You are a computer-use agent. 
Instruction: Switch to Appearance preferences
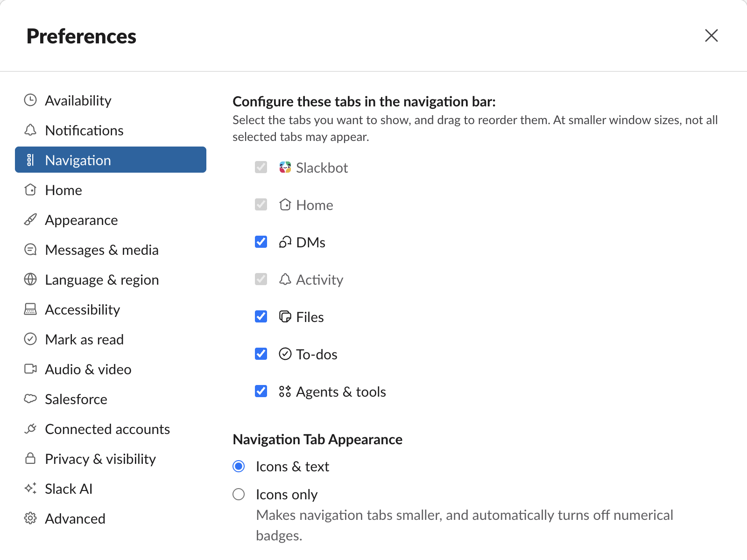coord(111,220)
